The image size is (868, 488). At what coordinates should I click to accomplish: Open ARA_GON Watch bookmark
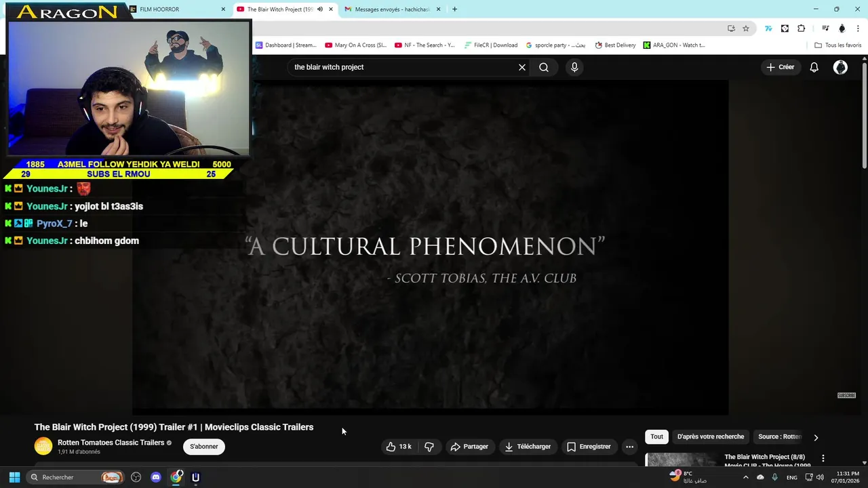674,45
